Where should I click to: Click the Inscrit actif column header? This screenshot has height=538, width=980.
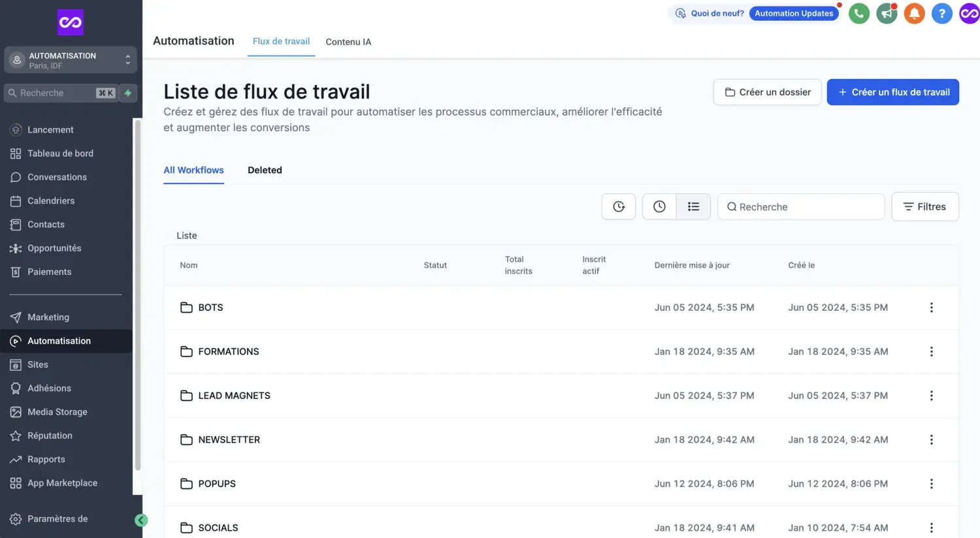594,265
